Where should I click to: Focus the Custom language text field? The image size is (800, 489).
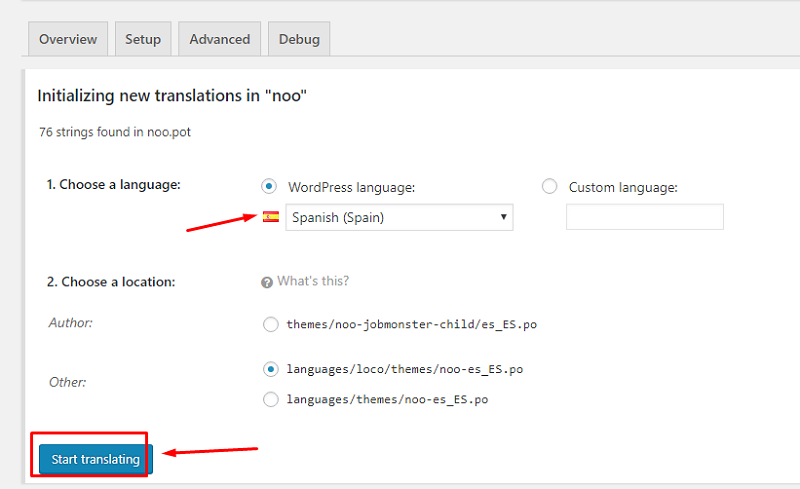click(x=644, y=217)
